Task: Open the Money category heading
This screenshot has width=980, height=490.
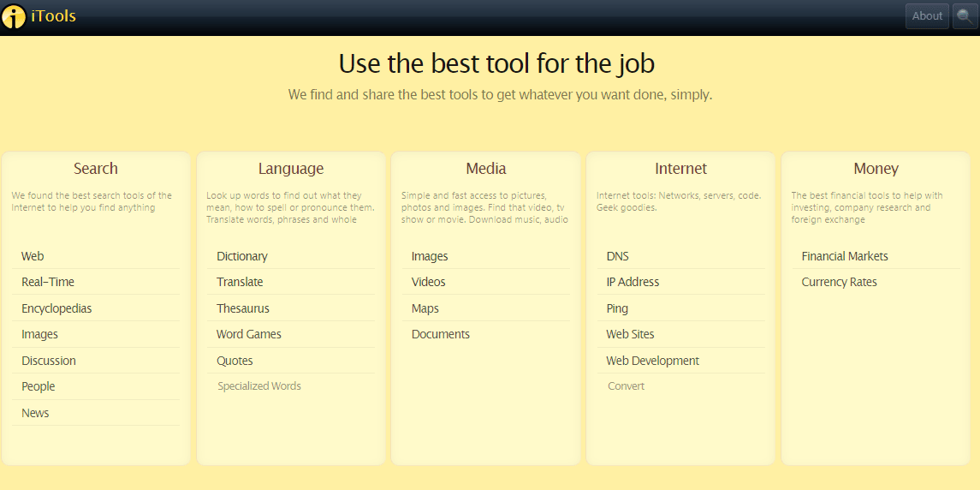Action: [x=876, y=169]
